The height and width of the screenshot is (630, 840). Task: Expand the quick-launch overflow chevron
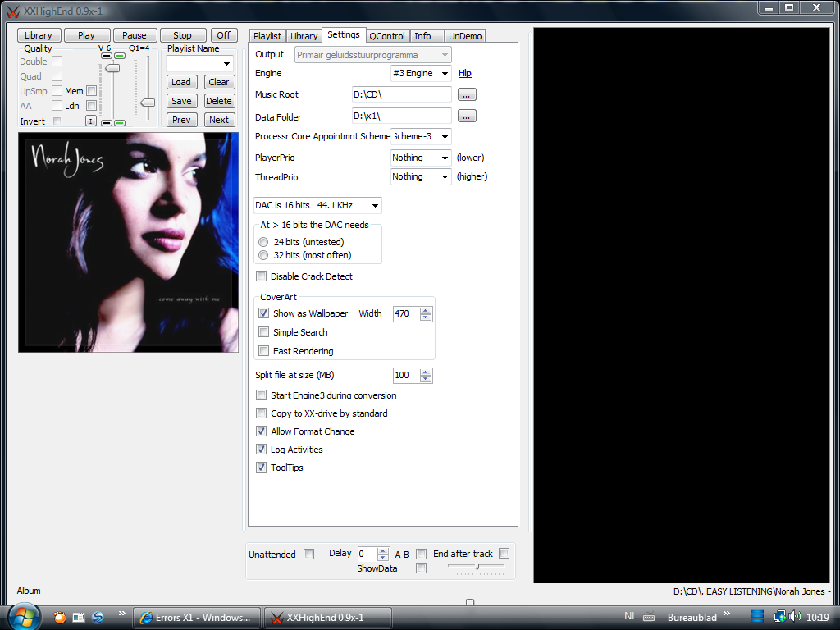click(x=121, y=614)
